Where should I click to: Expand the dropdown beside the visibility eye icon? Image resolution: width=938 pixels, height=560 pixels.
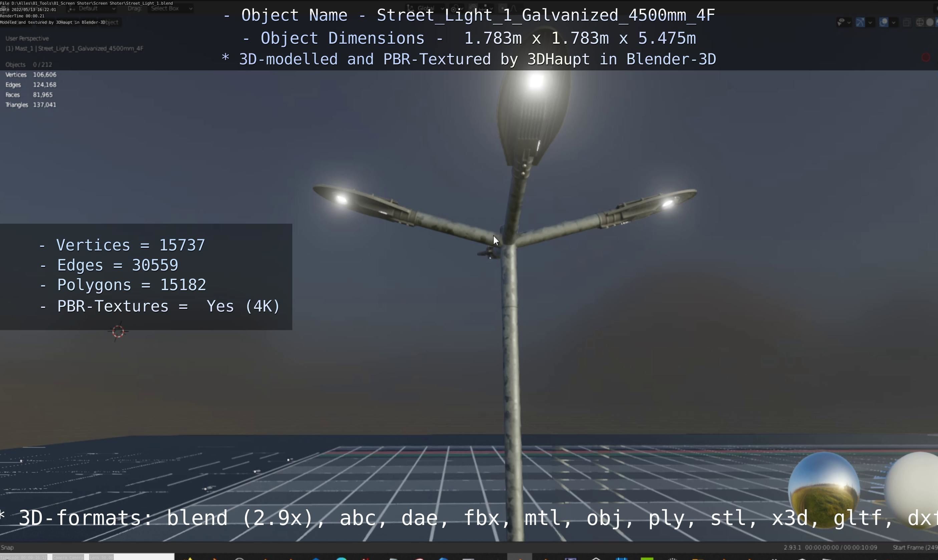tap(849, 23)
